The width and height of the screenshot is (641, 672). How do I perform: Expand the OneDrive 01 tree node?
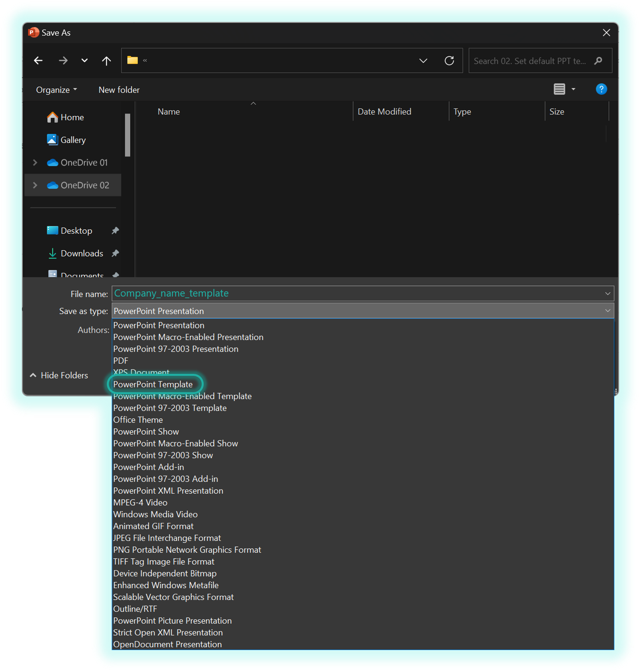pos(35,163)
